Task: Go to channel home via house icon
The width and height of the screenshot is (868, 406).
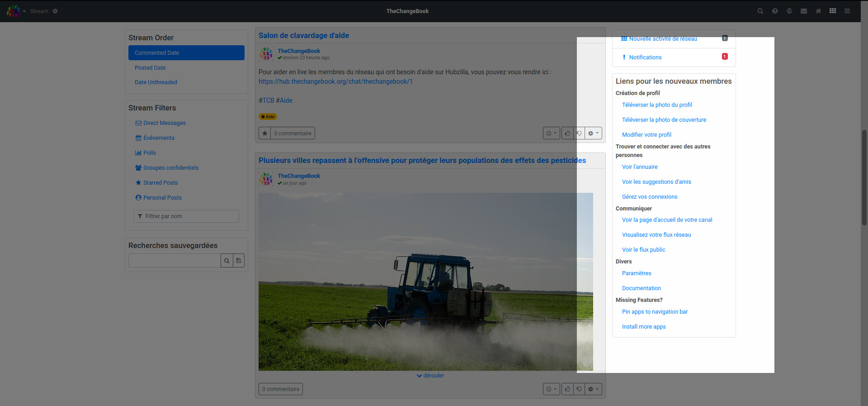Action: [x=818, y=11]
